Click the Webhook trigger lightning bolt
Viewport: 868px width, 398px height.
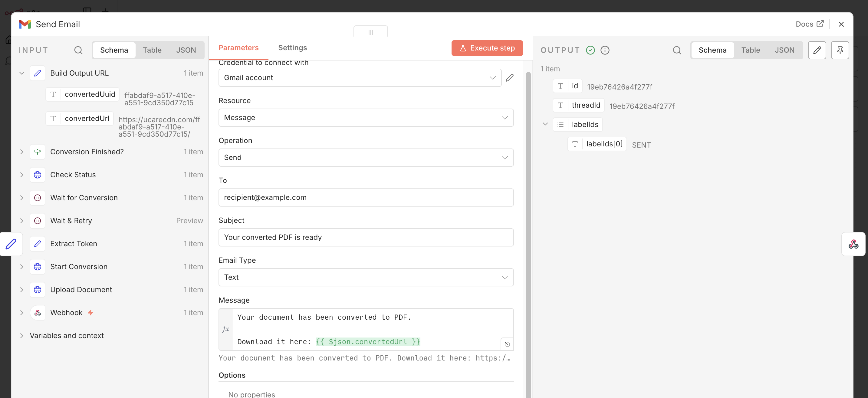[x=90, y=313]
